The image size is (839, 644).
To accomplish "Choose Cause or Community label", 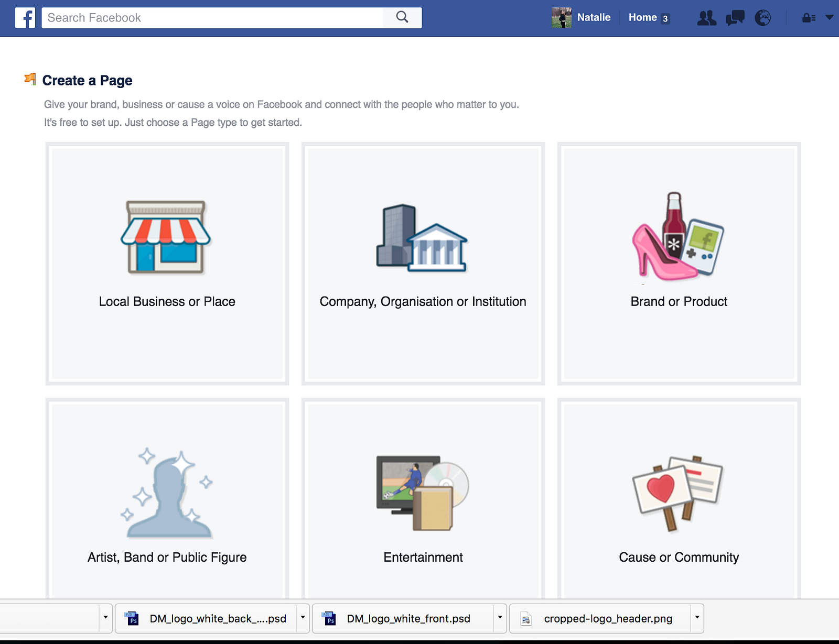I will click(679, 558).
